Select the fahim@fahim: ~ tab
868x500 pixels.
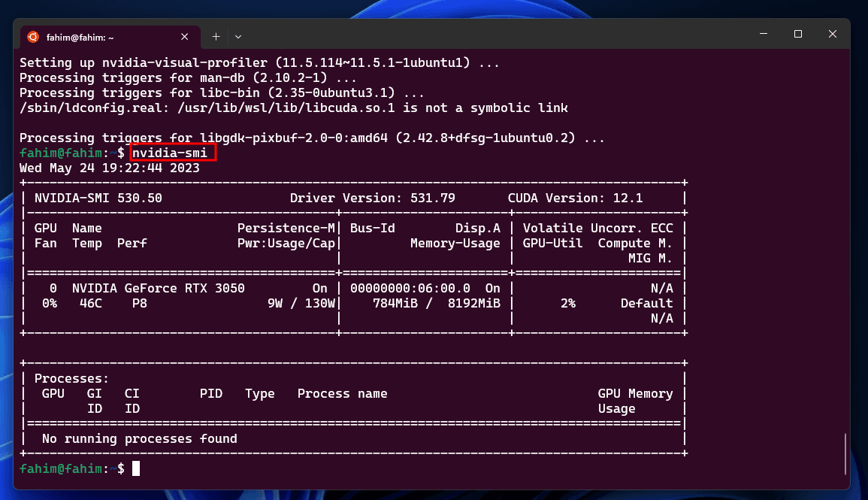(x=110, y=37)
